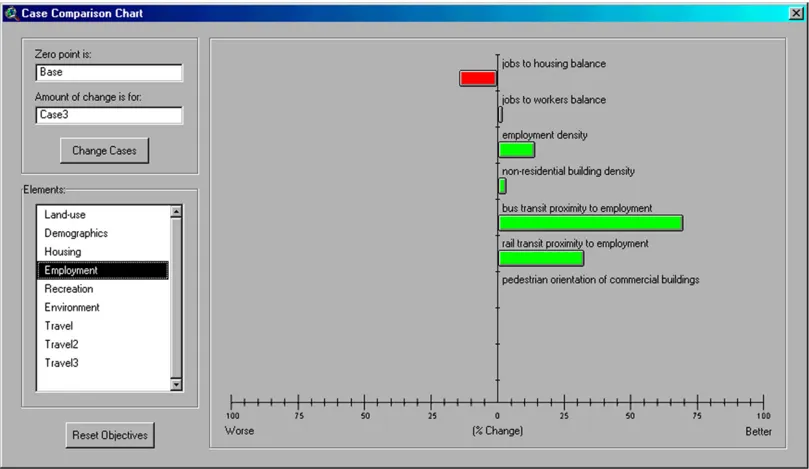
Task: Click the Better axis label
Action: pos(758,431)
